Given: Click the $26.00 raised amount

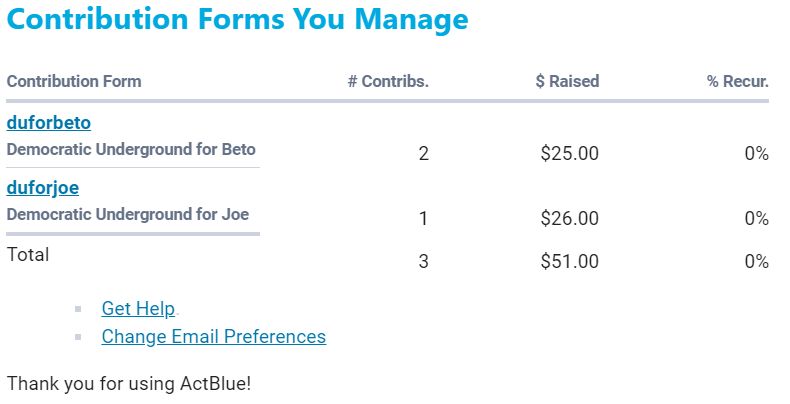Looking at the screenshot, I should pos(569,218).
